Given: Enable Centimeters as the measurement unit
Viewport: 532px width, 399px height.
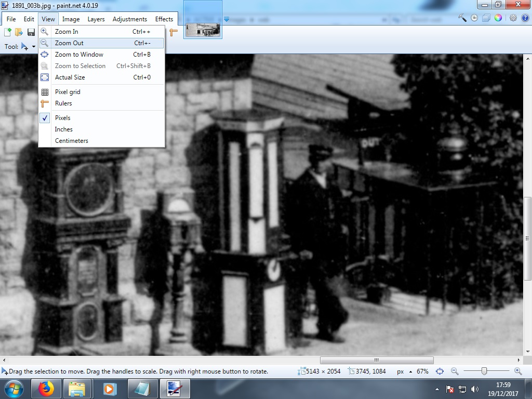Looking at the screenshot, I should pyautogui.click(x=71, y=141).
